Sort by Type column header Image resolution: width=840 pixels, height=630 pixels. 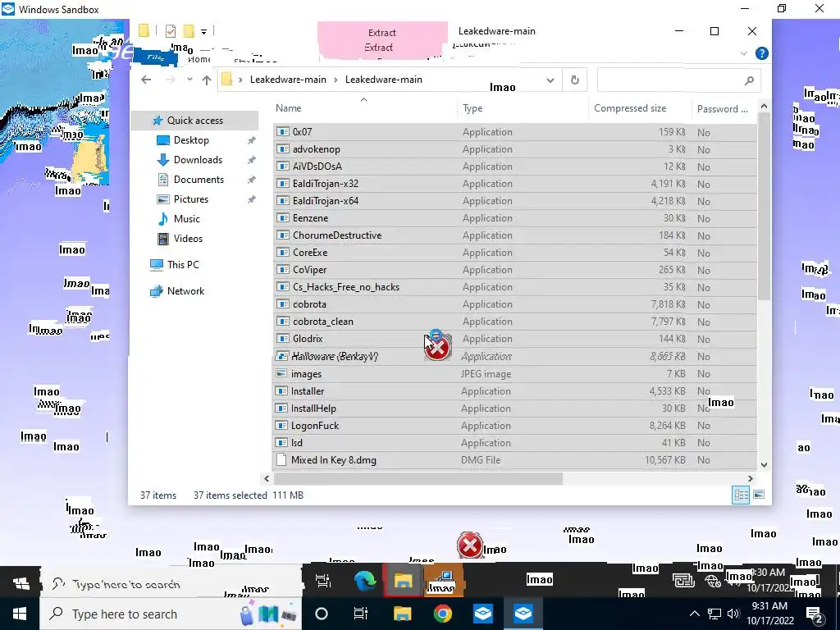(x=472, y=108)
